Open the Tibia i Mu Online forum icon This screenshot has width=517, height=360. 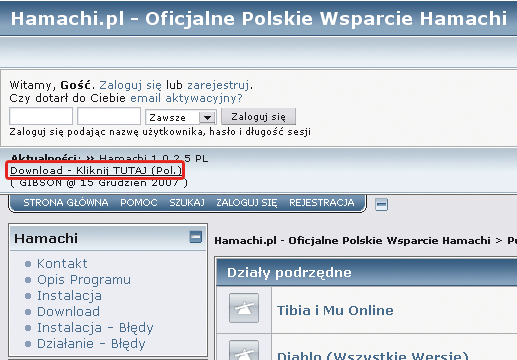click(x=244, y=308)
